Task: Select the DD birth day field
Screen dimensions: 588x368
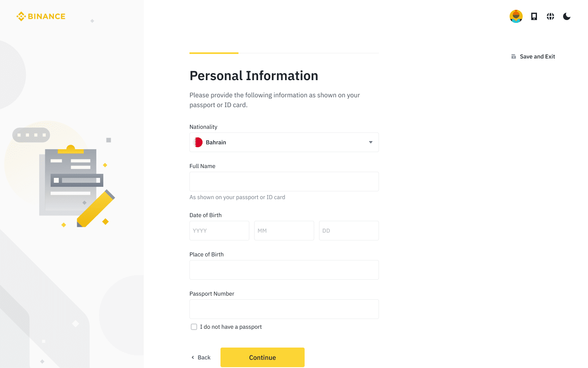Action: pos(349,231)
